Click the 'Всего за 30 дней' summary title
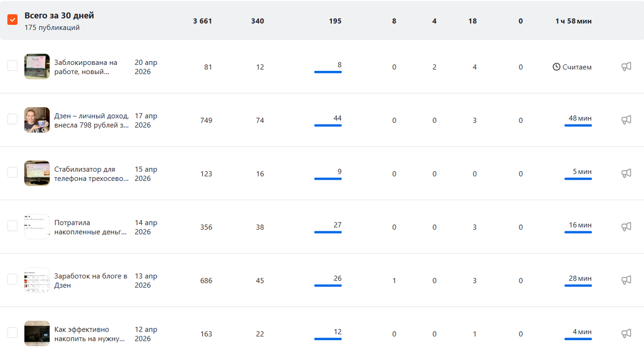 (59, 16)
